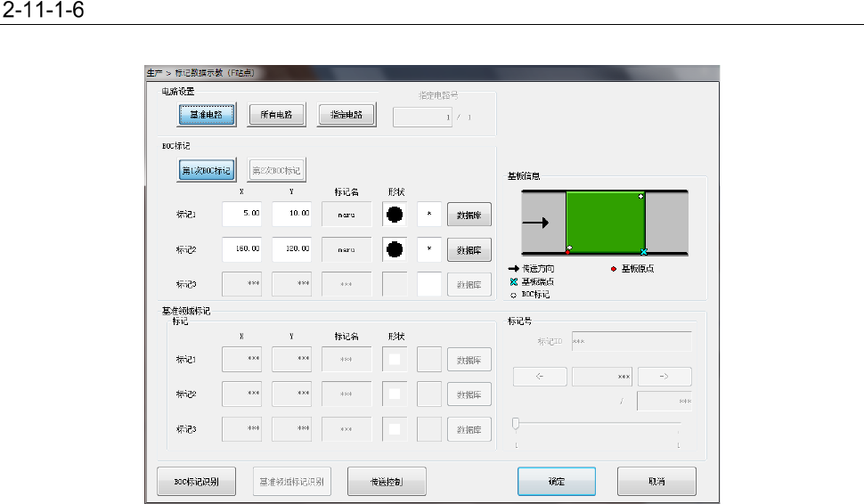Screen dimensions: 864x504
Task: Open the 传送控制 dialog
Action: 387,481
